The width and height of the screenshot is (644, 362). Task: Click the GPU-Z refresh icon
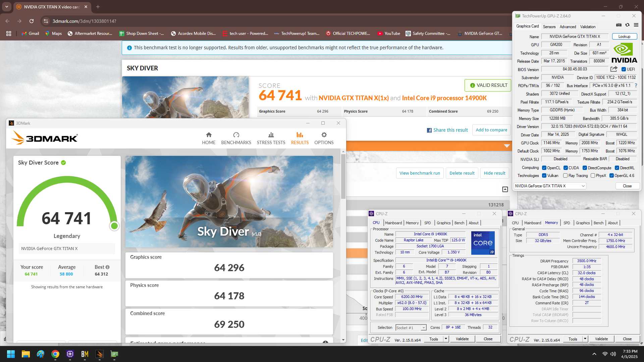click(628, 25)
